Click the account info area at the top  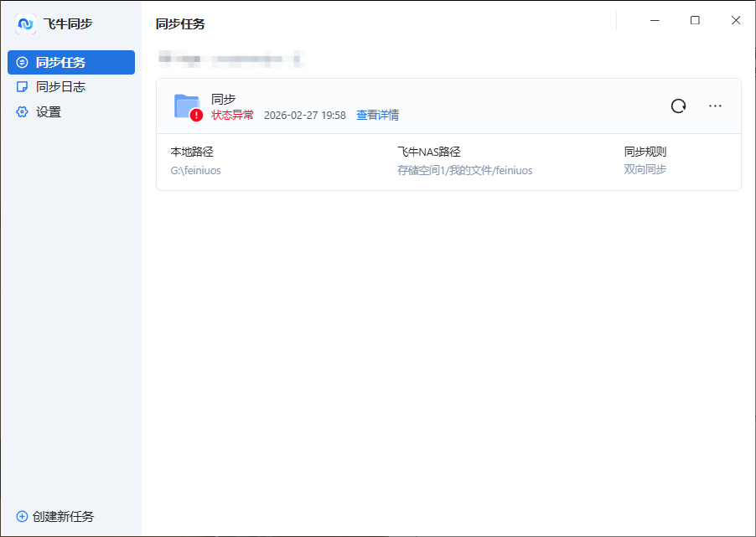pyautogui.click(x=230, y=59)
